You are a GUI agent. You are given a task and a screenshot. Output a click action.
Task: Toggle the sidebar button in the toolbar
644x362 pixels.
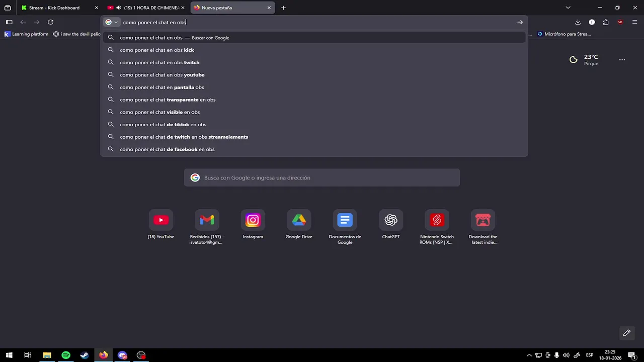tap(9, 22)
